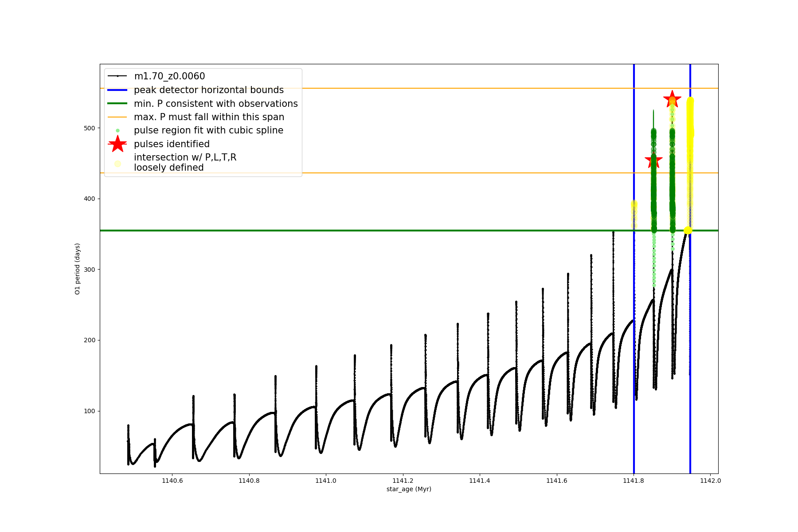
Task: Click the black line sample in the legend
Action: click(x=117, y=76)
